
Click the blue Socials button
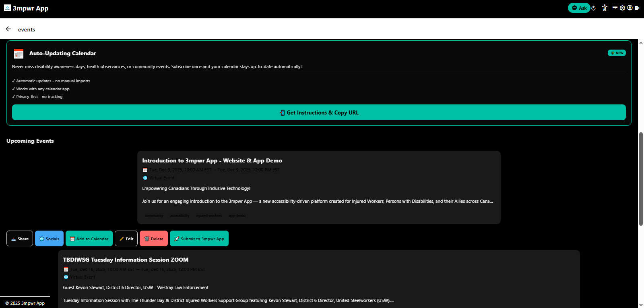coord(49,239)
